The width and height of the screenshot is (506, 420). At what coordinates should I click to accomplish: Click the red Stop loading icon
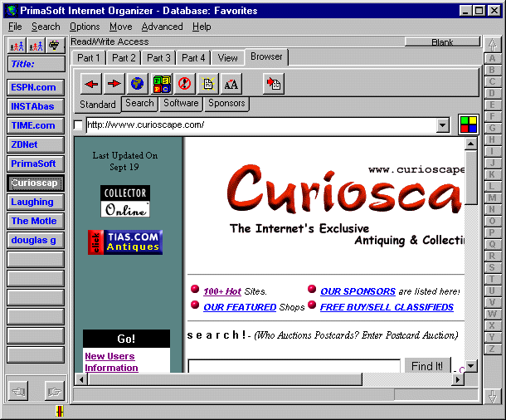tap(184, 83)
